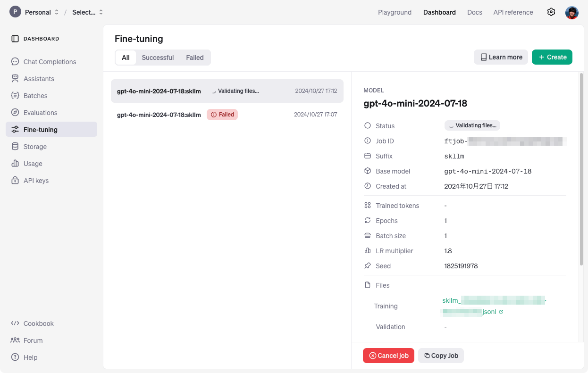588x373 pixels.
Task: Click the Status circle icon
Action: pos(368,126)
